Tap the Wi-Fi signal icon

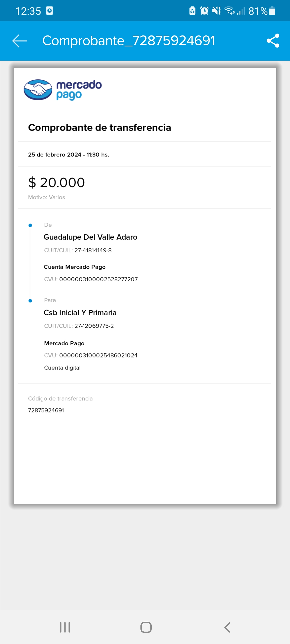pyautogui.click(x=229, y=11)
